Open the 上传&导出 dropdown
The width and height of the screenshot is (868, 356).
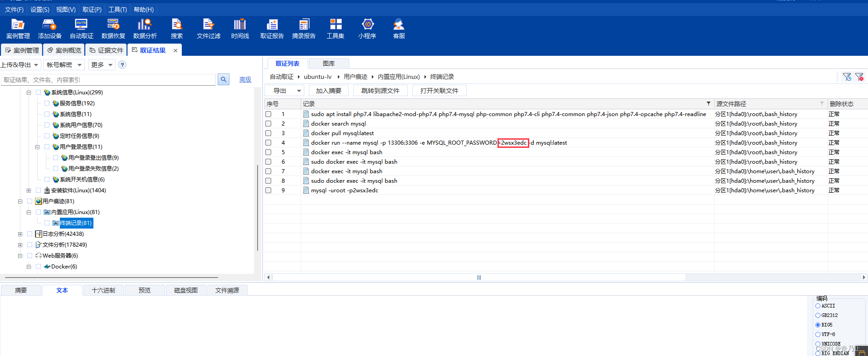coord(20,65)
